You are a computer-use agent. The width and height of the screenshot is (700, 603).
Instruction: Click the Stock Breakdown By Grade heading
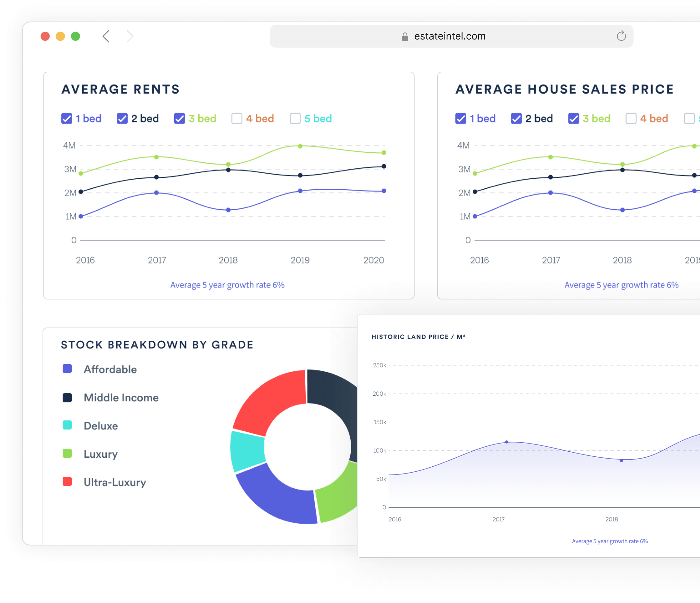pos(157,345)
